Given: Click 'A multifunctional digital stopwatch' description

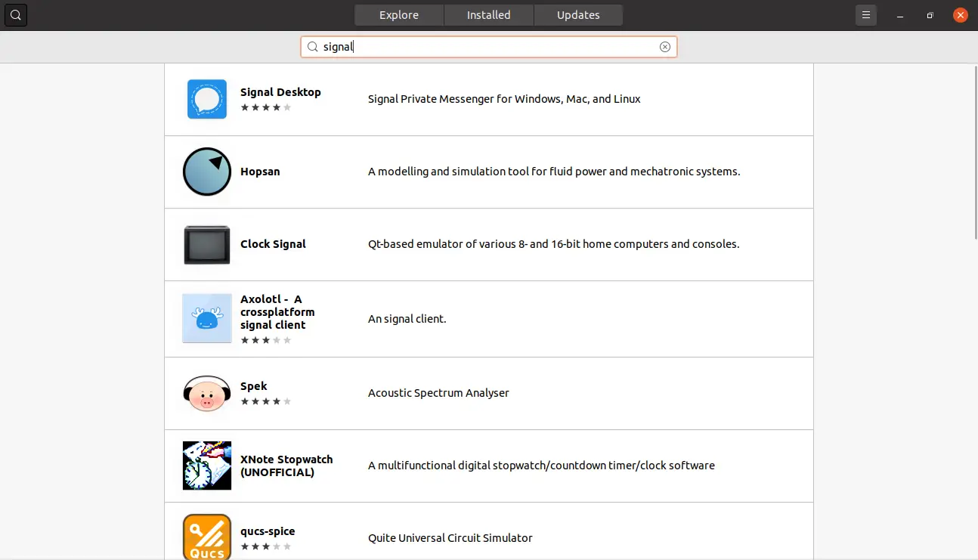Looking at the screenshot, I should pos(541,466).
